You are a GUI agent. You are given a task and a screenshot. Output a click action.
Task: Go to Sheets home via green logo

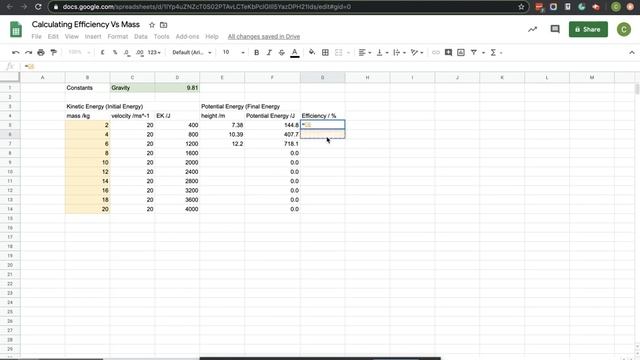click(x=16, y=29)
